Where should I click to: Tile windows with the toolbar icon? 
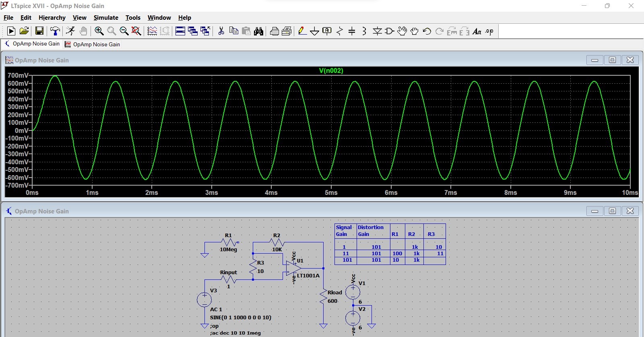pos(180,31)
